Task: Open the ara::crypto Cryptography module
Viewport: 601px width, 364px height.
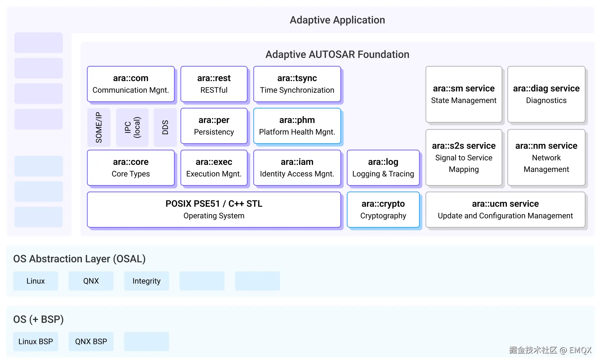Action: (x=383, y=209)
